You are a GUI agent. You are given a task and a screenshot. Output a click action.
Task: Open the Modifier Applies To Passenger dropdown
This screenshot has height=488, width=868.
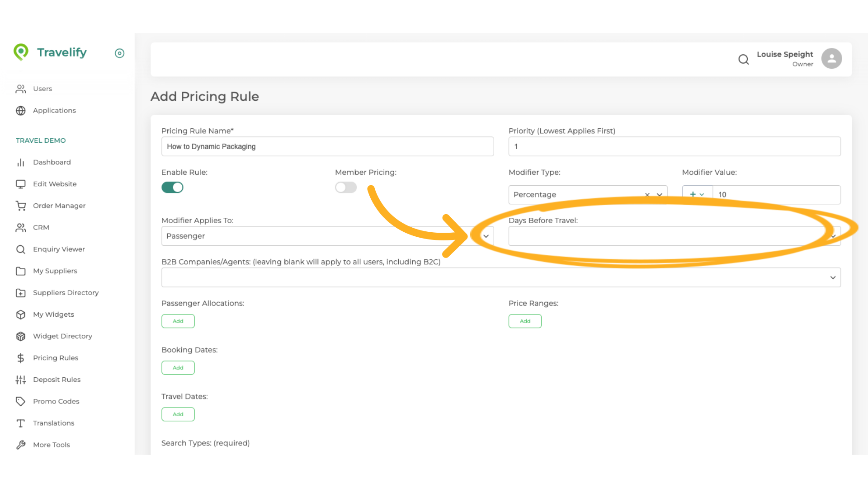[x=486, y=236]
